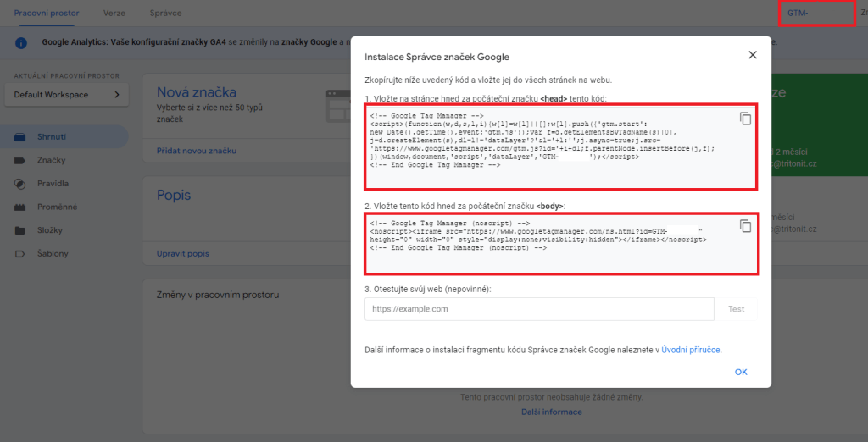Click the Popis card heading
The width and height of the screenshot is (868, 442).
[174, 196]
